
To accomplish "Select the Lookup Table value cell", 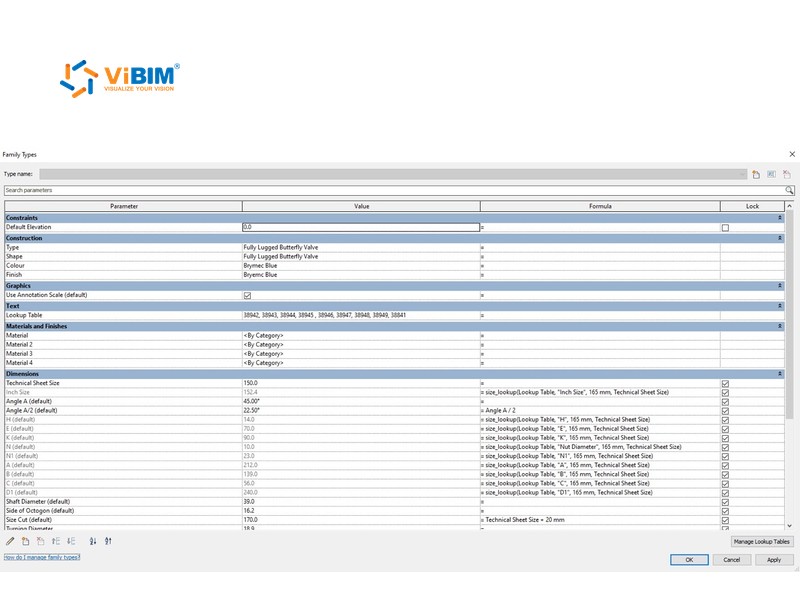I will 361,315.
